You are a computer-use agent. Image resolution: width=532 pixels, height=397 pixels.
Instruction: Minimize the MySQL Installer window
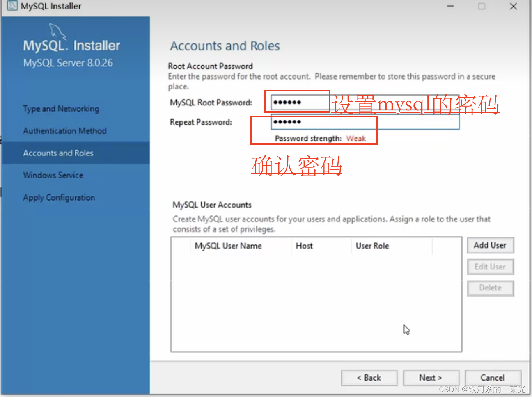pyautogui.click(x=450, y=6)
